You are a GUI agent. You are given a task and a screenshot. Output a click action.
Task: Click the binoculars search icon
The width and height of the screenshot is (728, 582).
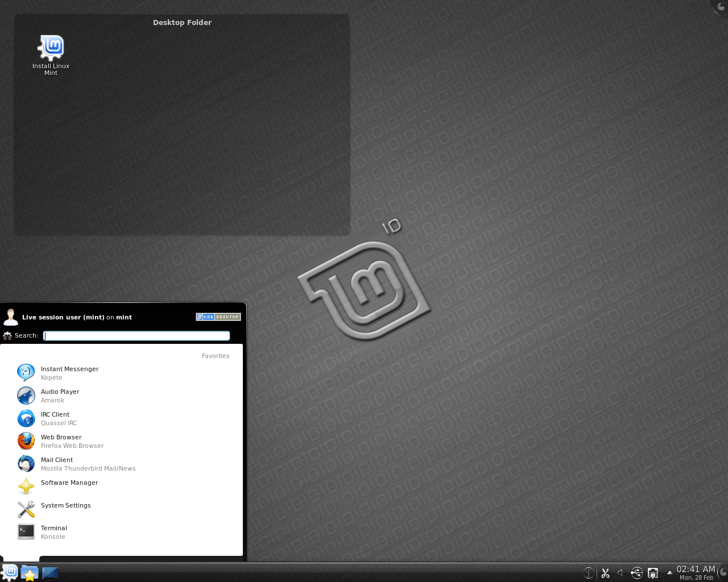tap(7, 336)
